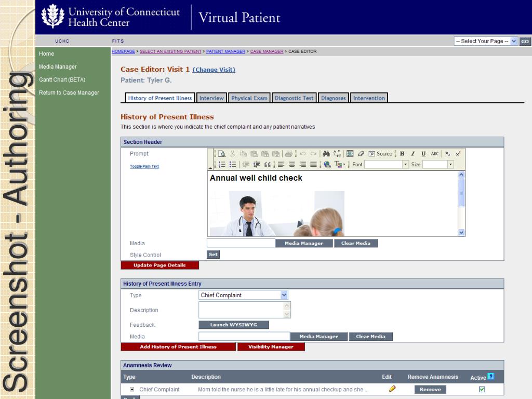This screenshot has width=532, height=399.
Task: Click Paste from Word icon
Action: pos(276,154)
